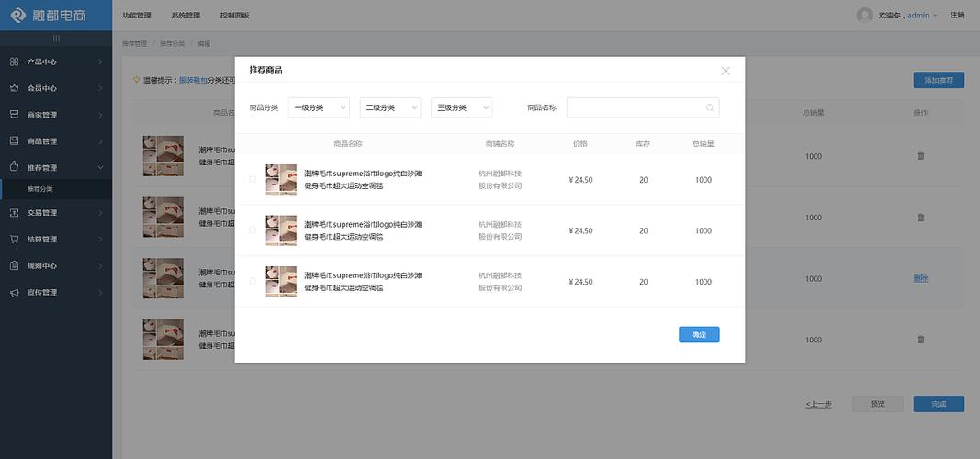The width and height of the screenshot is (980, 459).
Task: Click the 会员中心 crown icon
Action: tap(14, 88)
